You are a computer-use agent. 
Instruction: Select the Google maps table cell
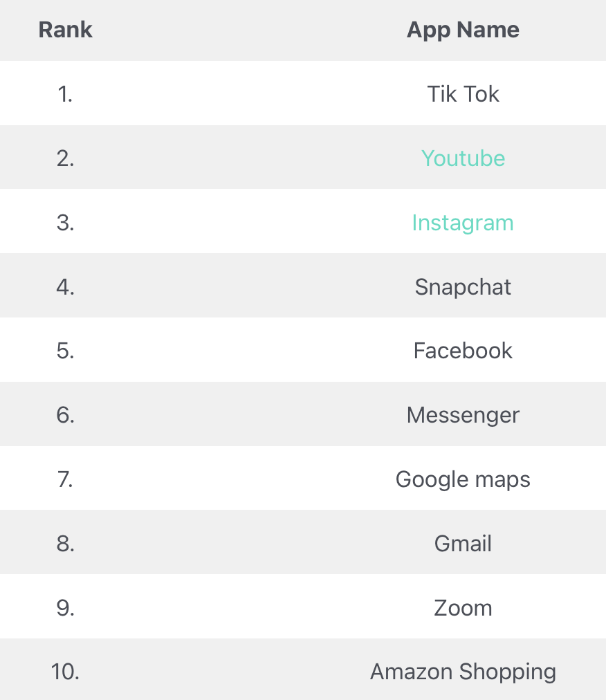(x=463, y=479)
